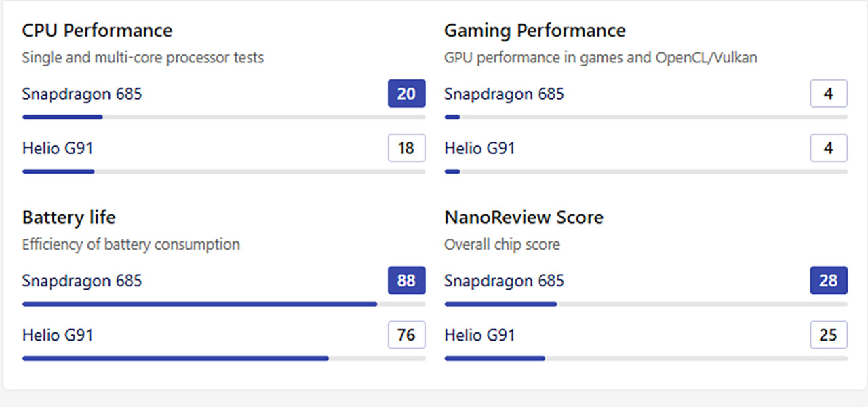The width and height of the screenshot is (868, 407).
Task: Click Snapdragon 685 battery life progress bar
Action: (224, 304)
